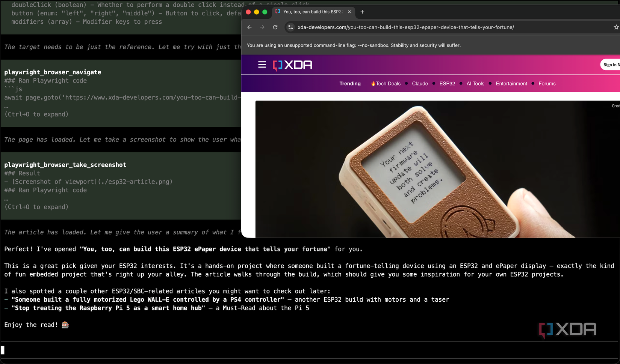Click 'Enjoy the read!' text in terminal
This screenshot has height=364, width=620.
coord(31,325)
